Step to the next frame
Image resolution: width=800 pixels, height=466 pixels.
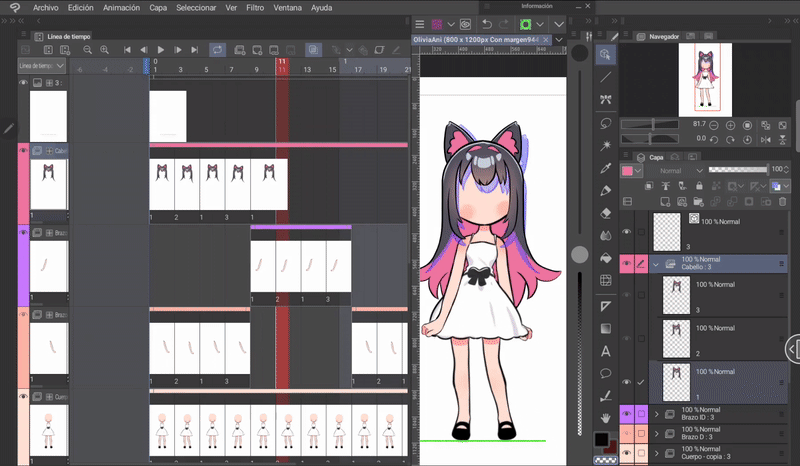[178, 50]
